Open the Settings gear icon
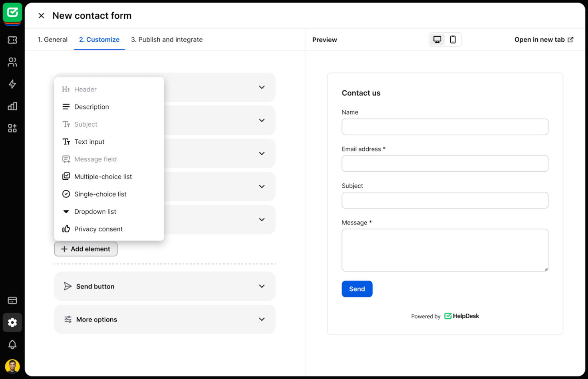The width and height of the screenshot is (588, 379). point(12,322)
